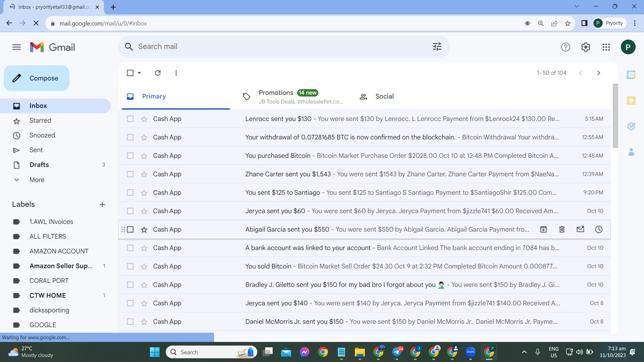Click the Gmail logo

52,47
